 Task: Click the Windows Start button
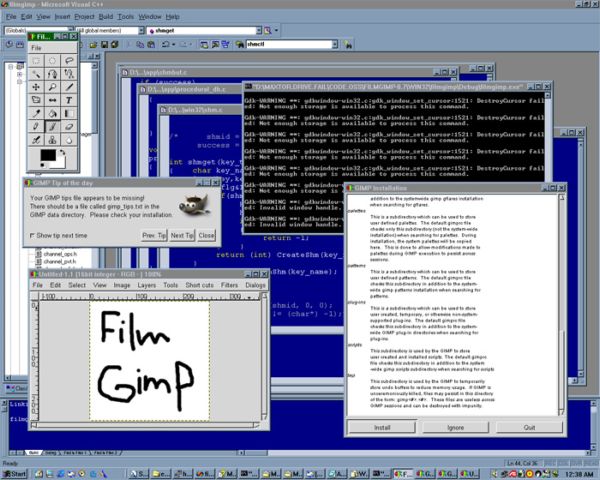pos(15,472)
